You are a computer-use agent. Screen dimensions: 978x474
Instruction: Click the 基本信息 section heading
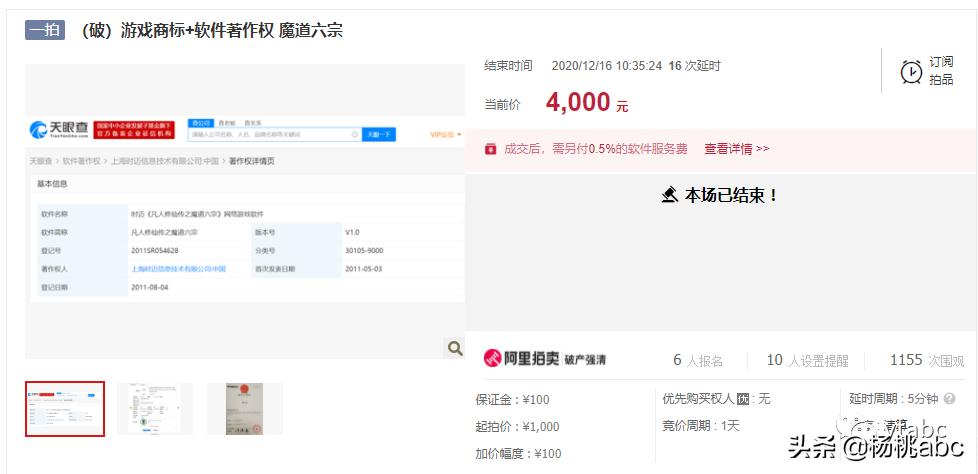[54, 184]
